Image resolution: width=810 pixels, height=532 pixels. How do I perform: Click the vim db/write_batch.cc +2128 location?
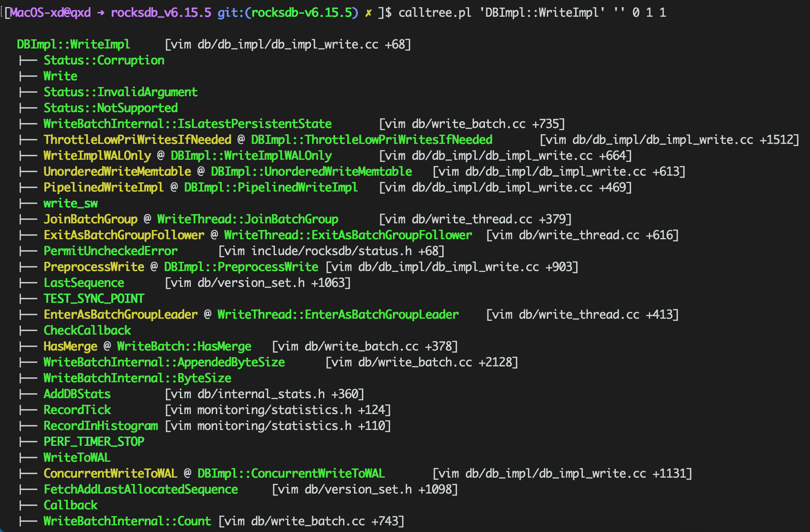tap(422, 362)
